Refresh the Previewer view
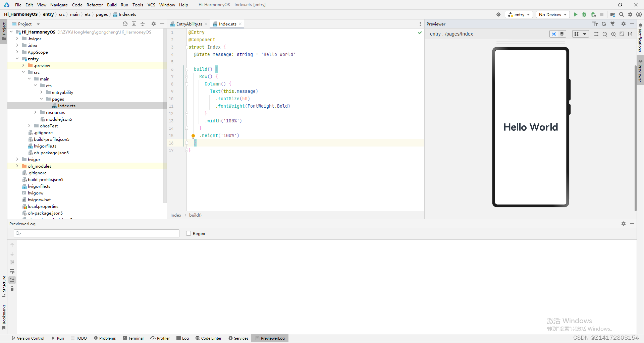This screenshot has height=343, width=644. [x=604, y=24]
